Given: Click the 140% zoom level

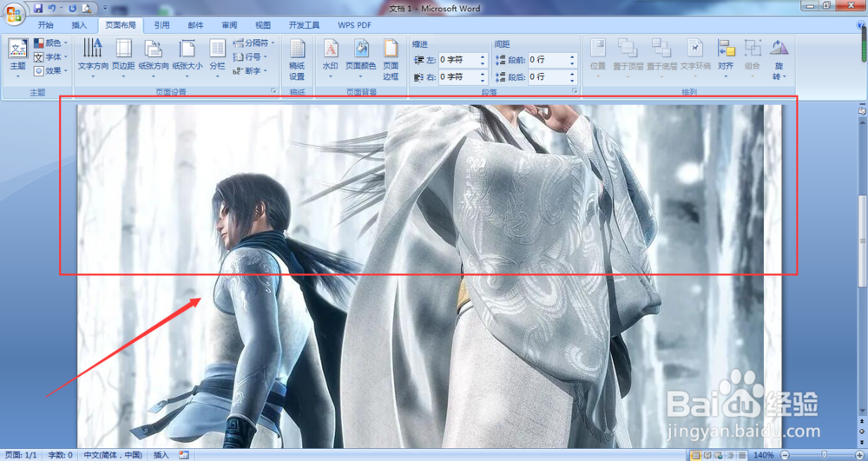Looking at the screenshot, I should 764,455.
